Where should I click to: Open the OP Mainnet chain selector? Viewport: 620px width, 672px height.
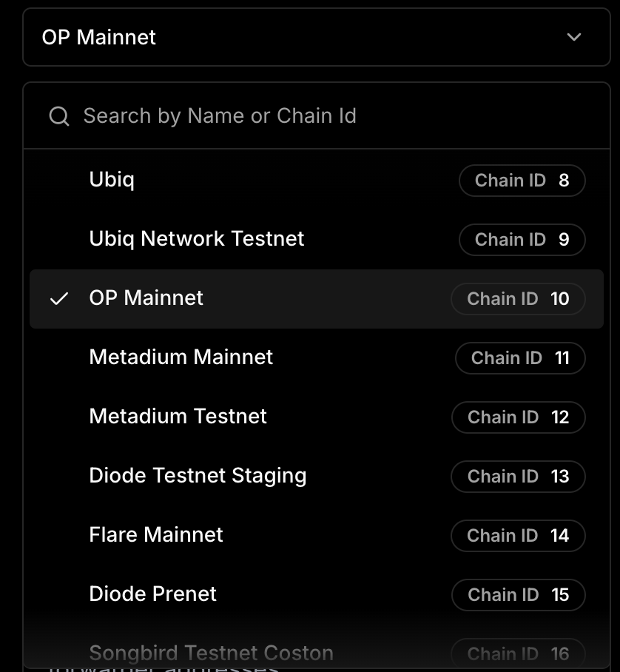[296, 37]
